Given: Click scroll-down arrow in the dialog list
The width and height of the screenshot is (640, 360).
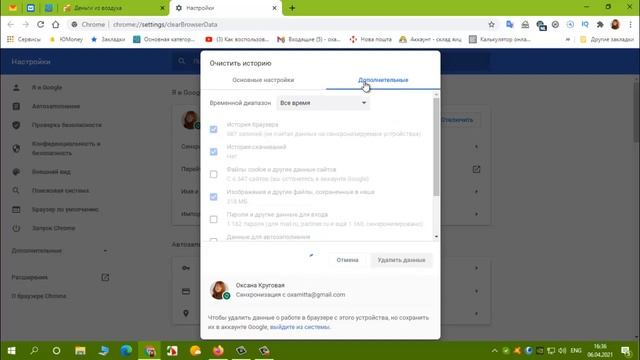Looking at the screenshot, I should coord(436,237).
